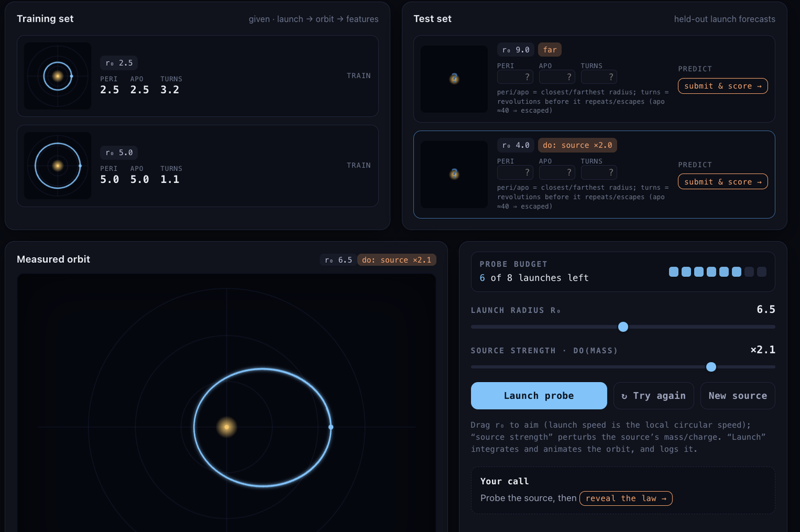800x532 pixels.
Task: Click the r₀ 2.5 training badge
Action: point(119,63)
